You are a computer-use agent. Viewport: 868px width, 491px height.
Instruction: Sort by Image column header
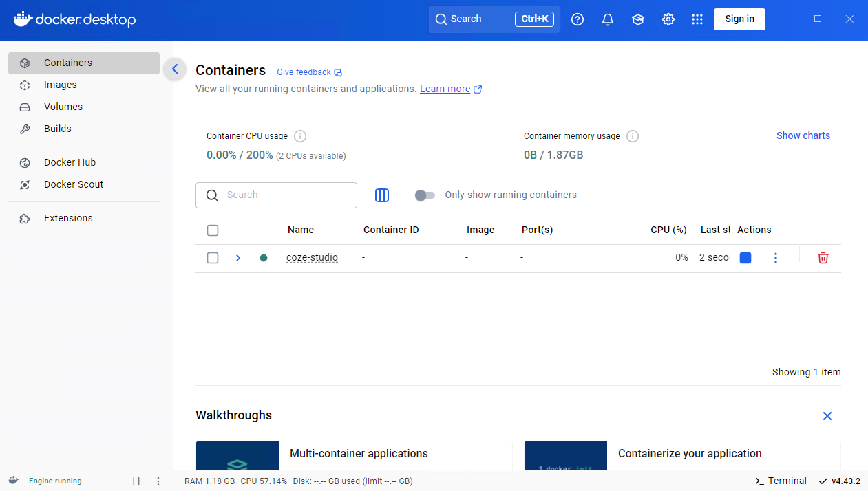click(480, 230)
